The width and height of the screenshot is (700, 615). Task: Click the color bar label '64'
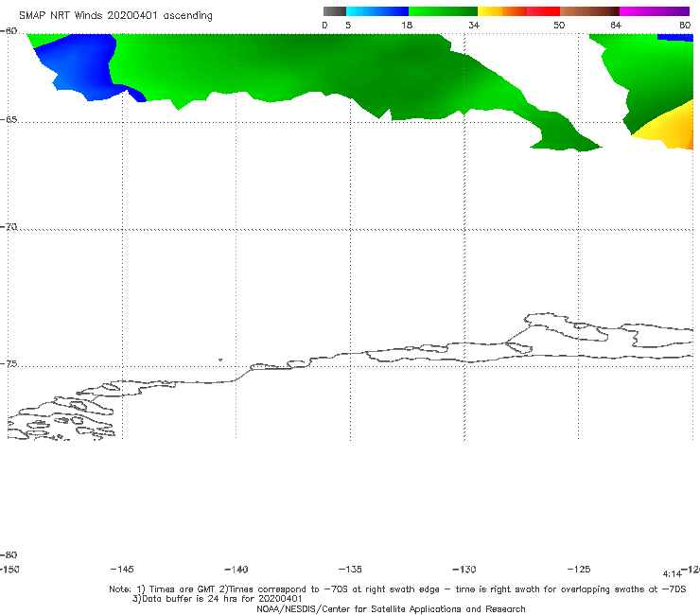616,26
